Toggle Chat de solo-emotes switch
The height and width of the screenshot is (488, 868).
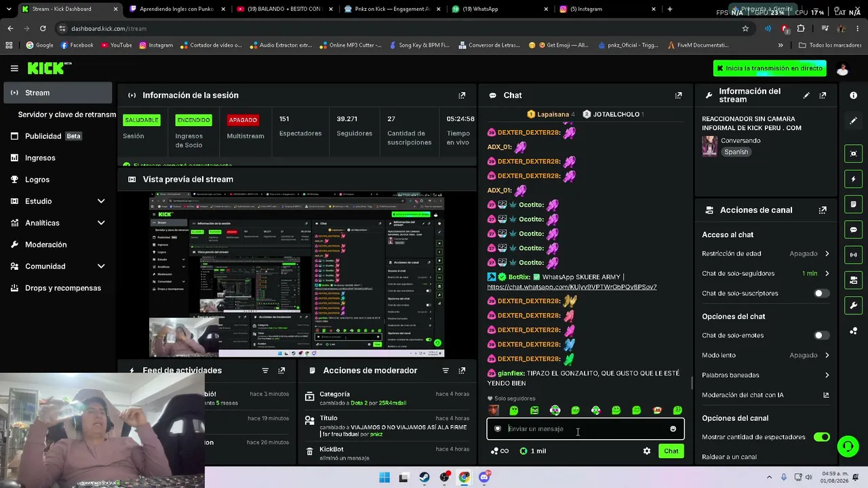(x=821, y=335)
